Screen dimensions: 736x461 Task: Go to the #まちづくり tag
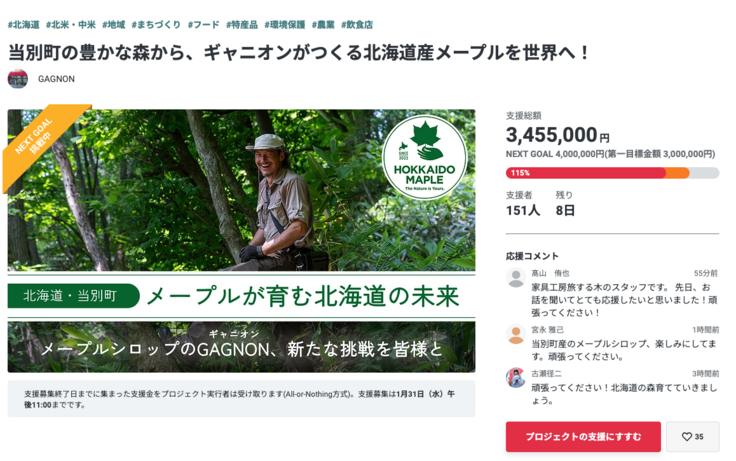[x=156, y=24]
